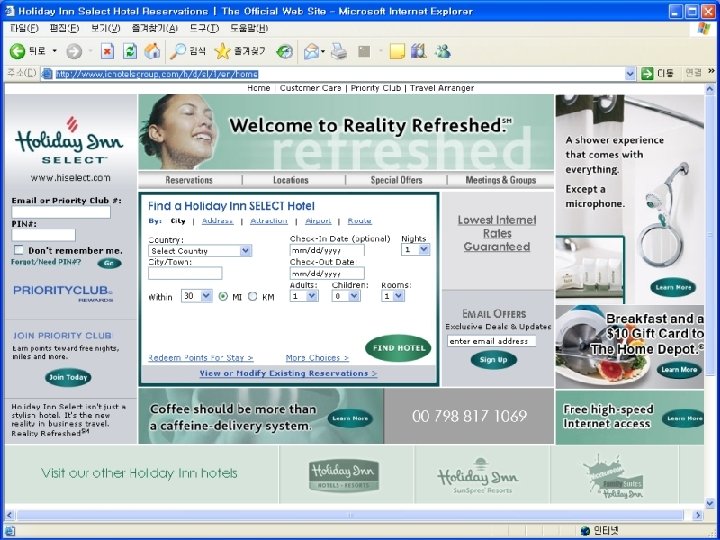Click the Forgot/Need PIN#? link
Image resolution: width=720 pixels, height=540 pixels.
46,262
